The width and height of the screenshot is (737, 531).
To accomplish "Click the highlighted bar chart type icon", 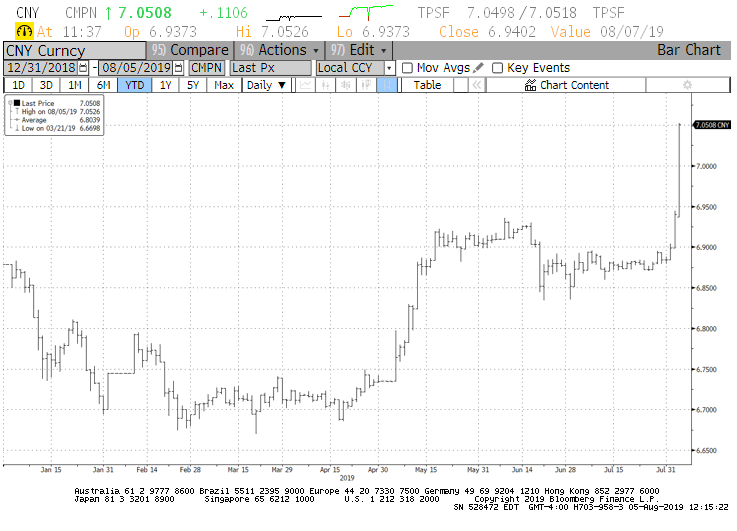I will point(387,85).
